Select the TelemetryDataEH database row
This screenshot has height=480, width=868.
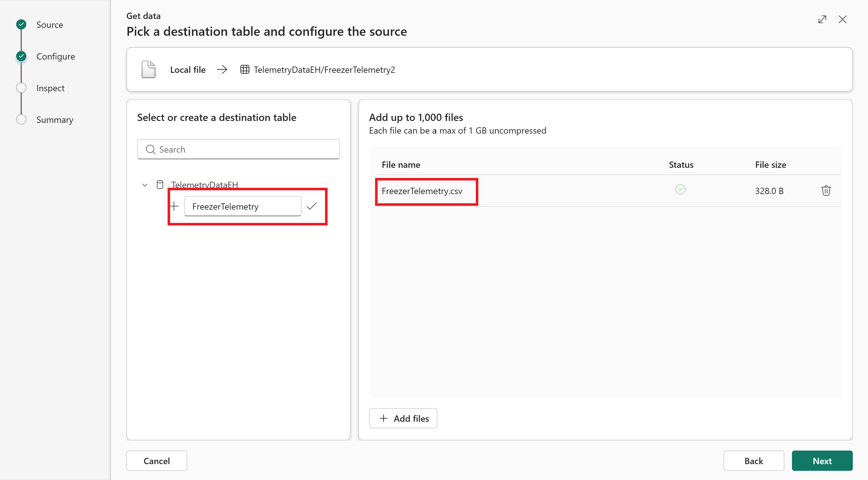click(x=205, y=185)
